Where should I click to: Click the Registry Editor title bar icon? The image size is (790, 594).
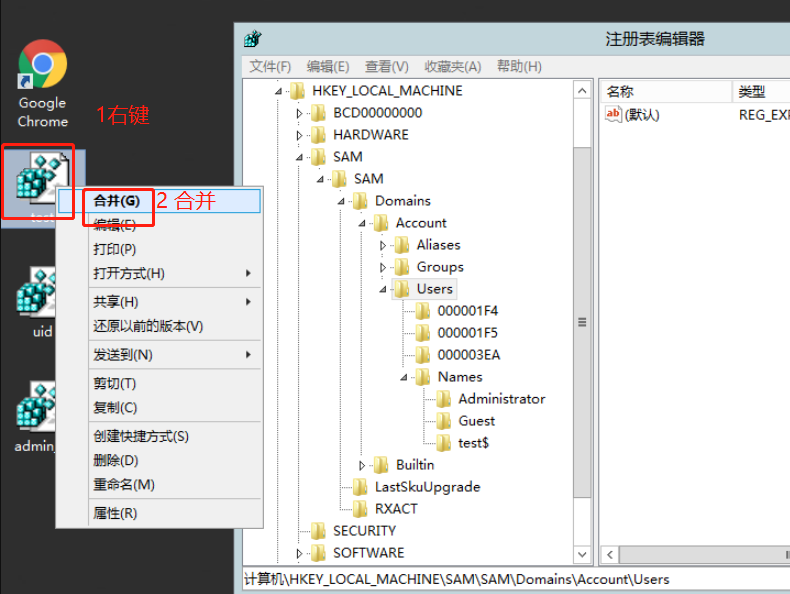253,39
